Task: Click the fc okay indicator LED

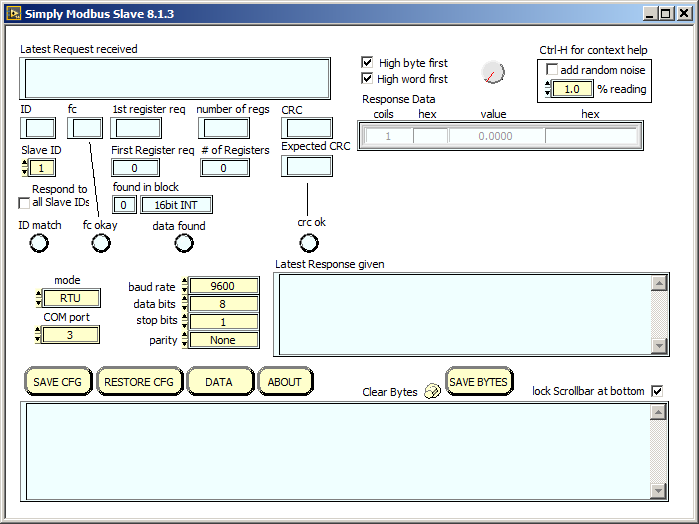Action: click(101, 243)
